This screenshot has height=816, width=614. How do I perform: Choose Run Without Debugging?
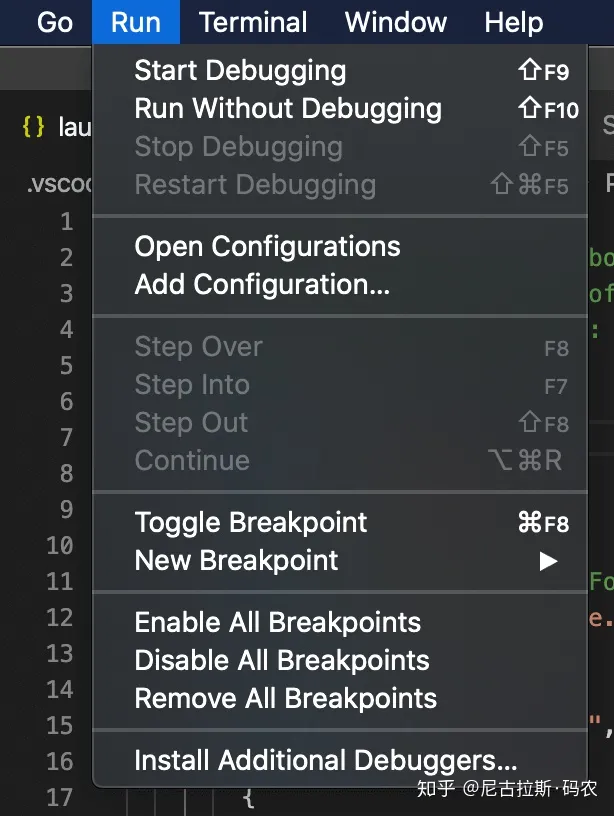pos(288,108)
